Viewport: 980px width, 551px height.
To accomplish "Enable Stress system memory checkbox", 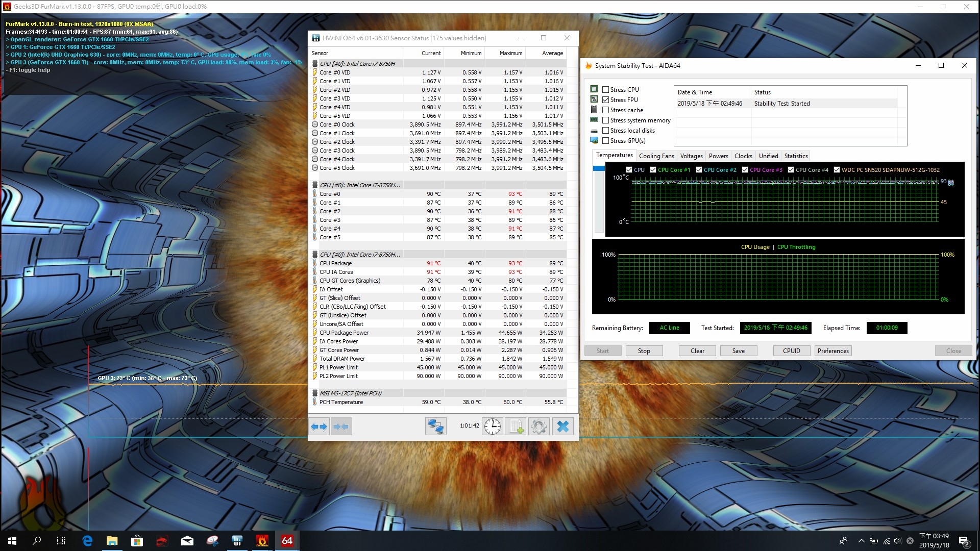I will coord(605,120).
